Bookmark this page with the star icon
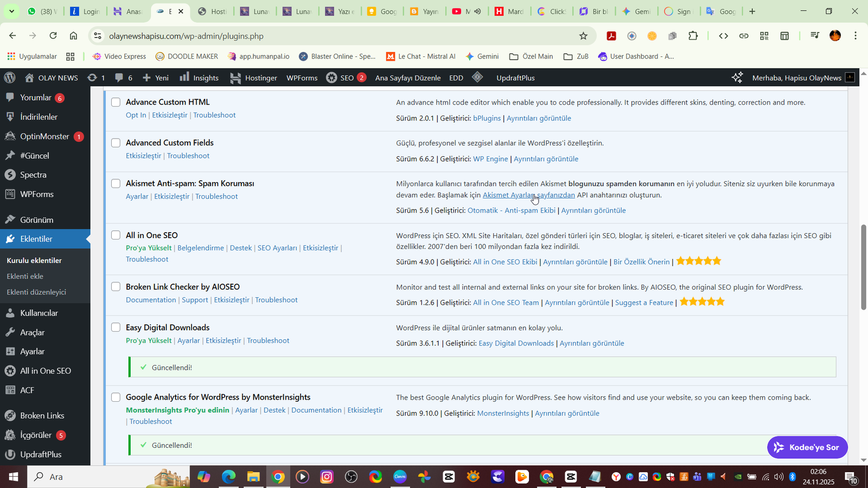The width and height of the screenshot is (868, 488). coord(583,36)
